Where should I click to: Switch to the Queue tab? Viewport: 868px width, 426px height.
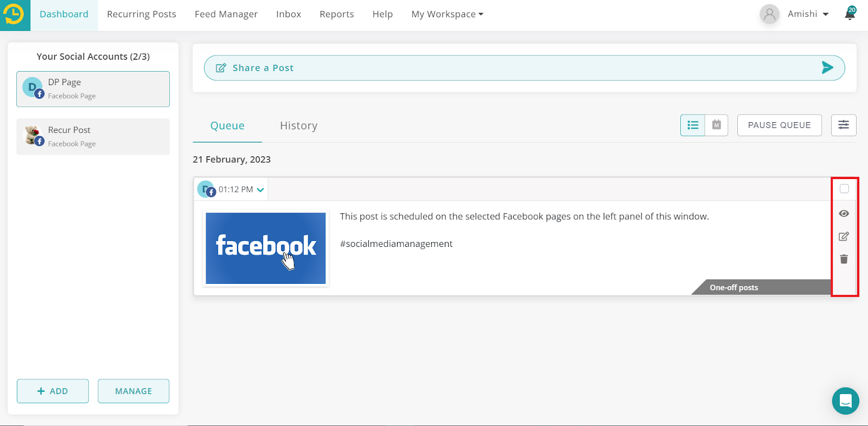point(227,126)
